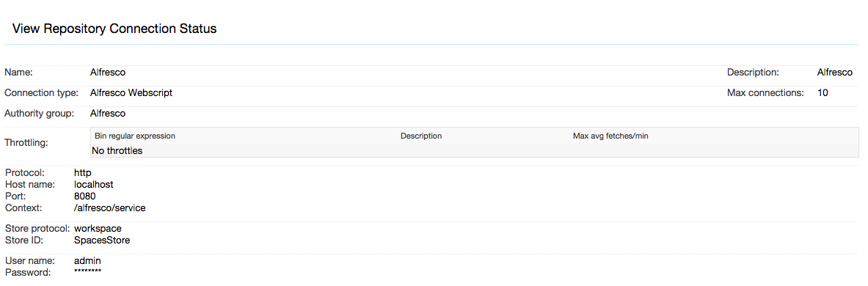The width and height of the screenshot is (868, 286).
Task: Click the "Max avg fetches/min" column header
Action: coord(610,136)
